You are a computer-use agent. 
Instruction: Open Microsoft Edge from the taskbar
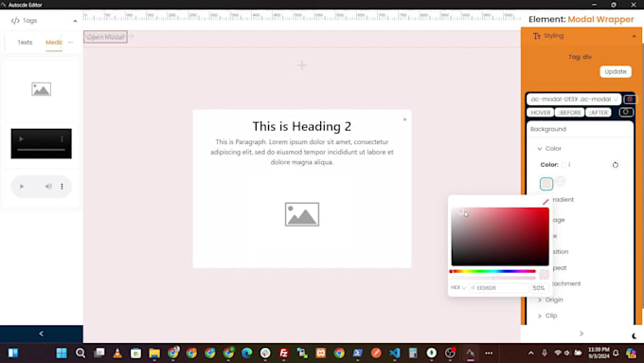point(247,353)
